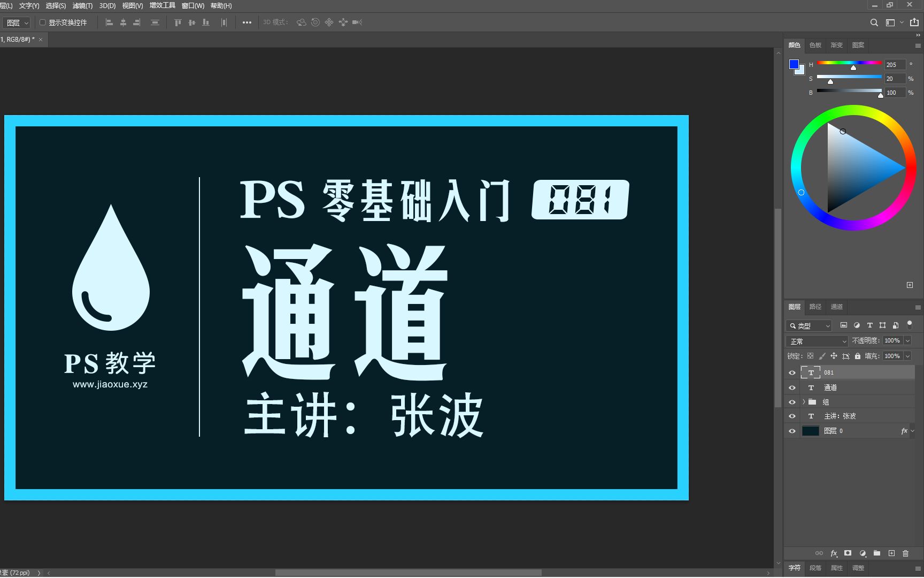Click the lock all padlock icon
Viewport: 924px width, 578px height.
point(858,356)
